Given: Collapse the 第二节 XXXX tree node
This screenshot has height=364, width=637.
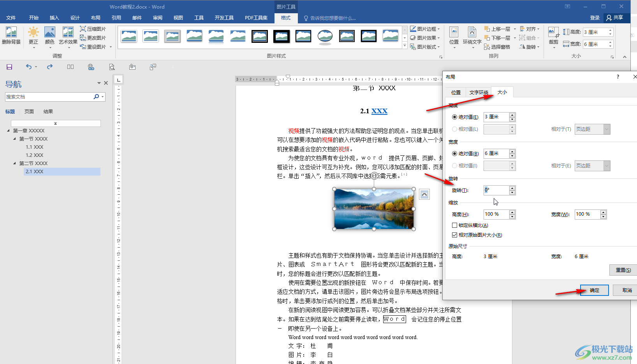Looking at the screenshot, I should tap(14, 163).
